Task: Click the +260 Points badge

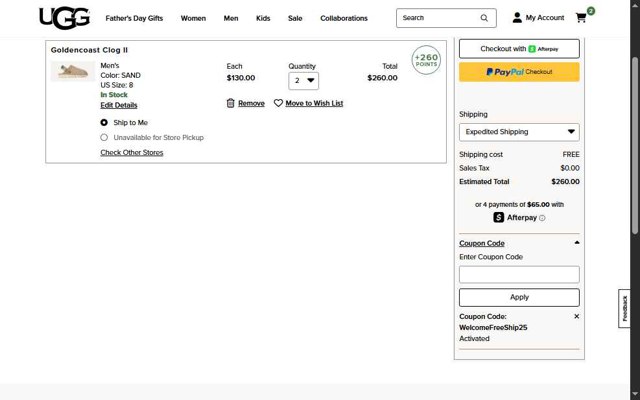Action: 426,60
